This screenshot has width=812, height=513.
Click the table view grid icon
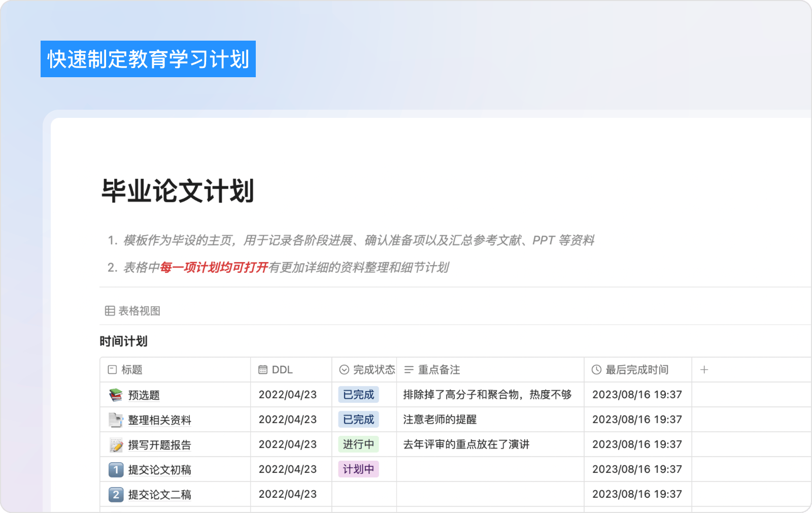pos(110,311)
